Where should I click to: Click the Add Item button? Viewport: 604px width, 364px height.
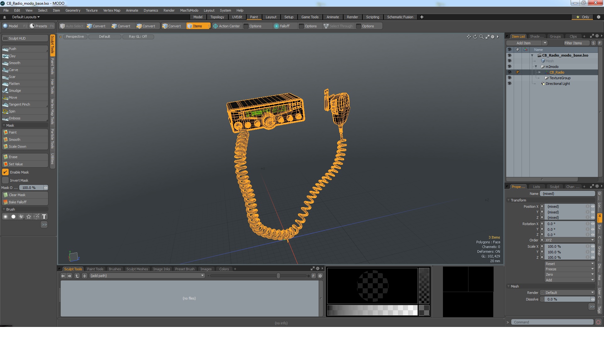pos(523,43)
